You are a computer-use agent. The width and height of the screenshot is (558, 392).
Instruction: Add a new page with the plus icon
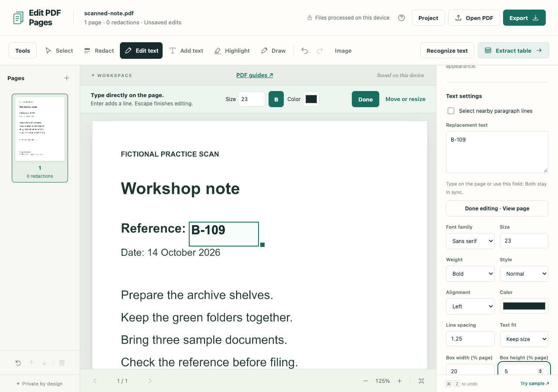[x=67, y=78]
